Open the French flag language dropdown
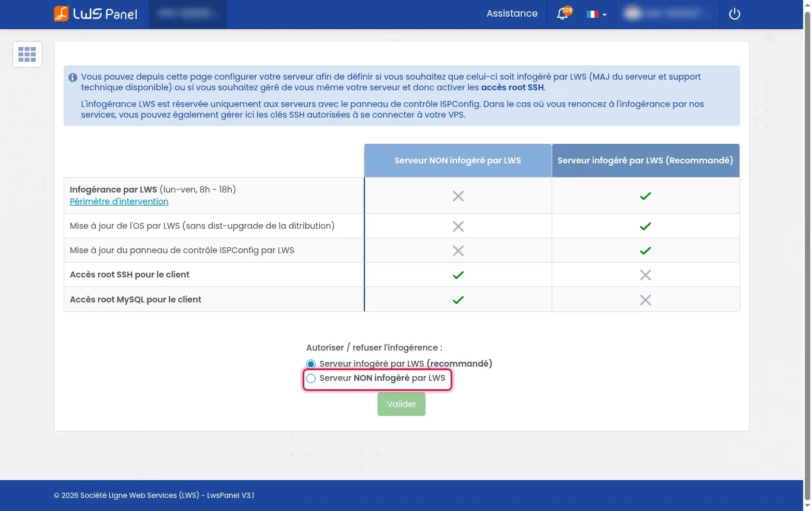This screenshot has height=511, width=812. tap(596, 14)
